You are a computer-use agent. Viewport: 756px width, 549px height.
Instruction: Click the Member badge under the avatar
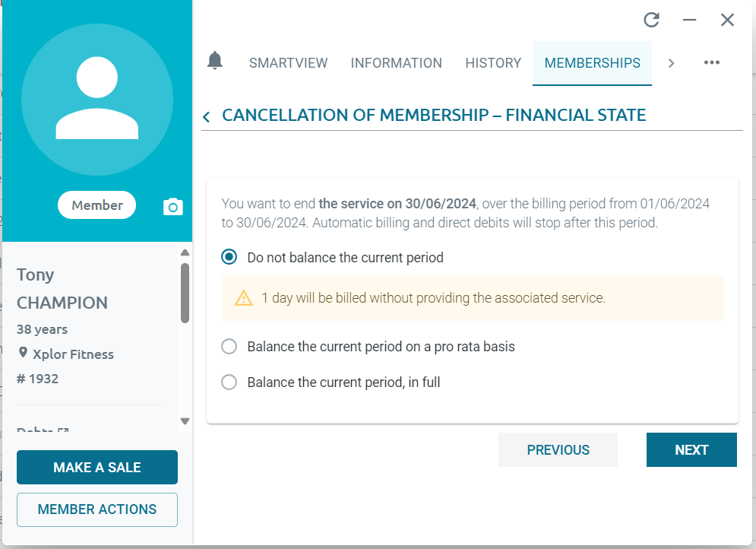[96, 205]
